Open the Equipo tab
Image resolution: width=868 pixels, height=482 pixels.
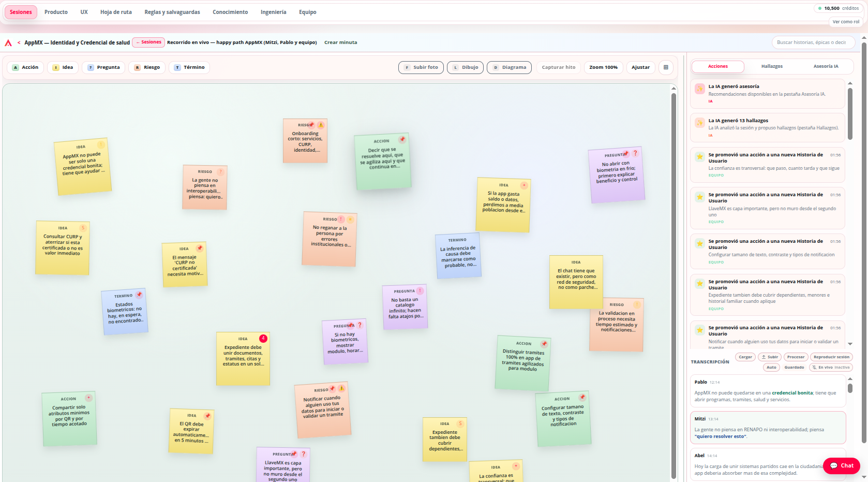pyautogui.click(x=308, y=12)
